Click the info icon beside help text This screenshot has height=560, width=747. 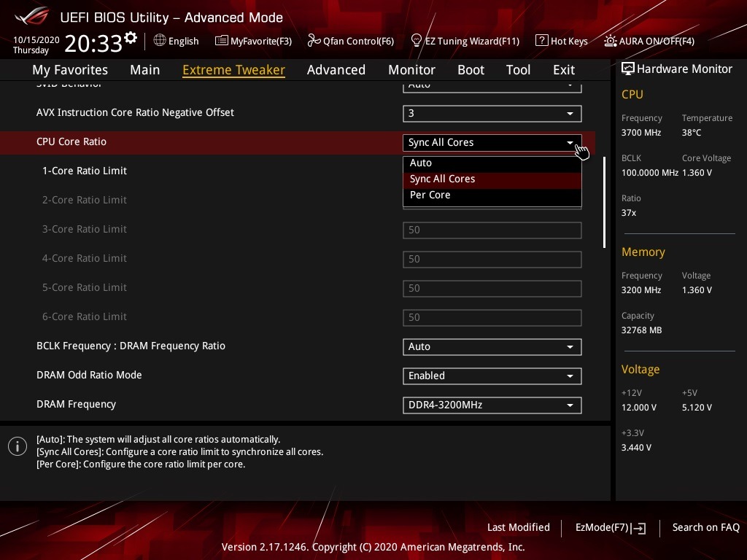pyautogui.click(x=18, y=446)
